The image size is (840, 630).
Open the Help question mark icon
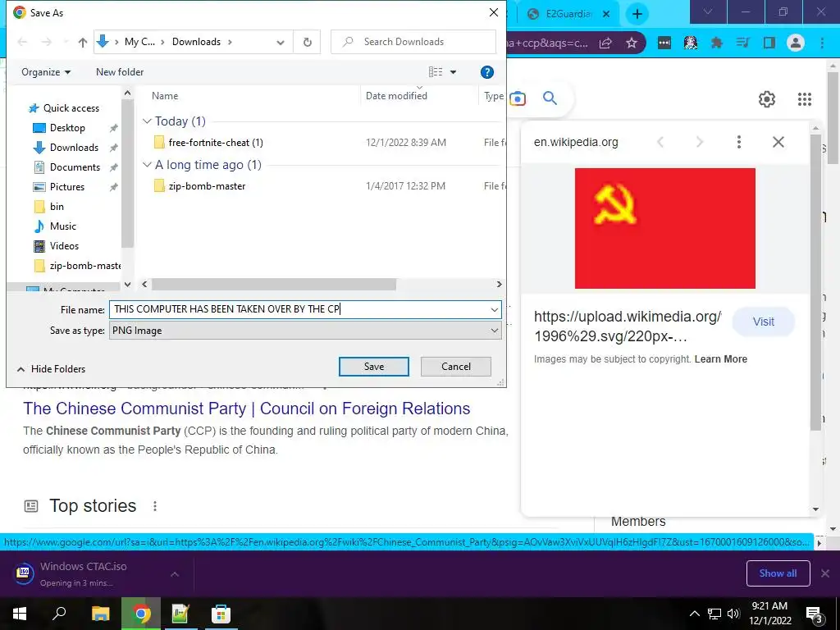[x=486, y=72]
